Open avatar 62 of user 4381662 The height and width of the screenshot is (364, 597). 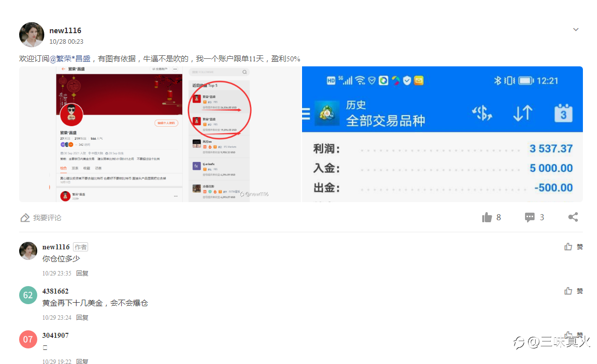pyautogui.click(x=28, y=295)
